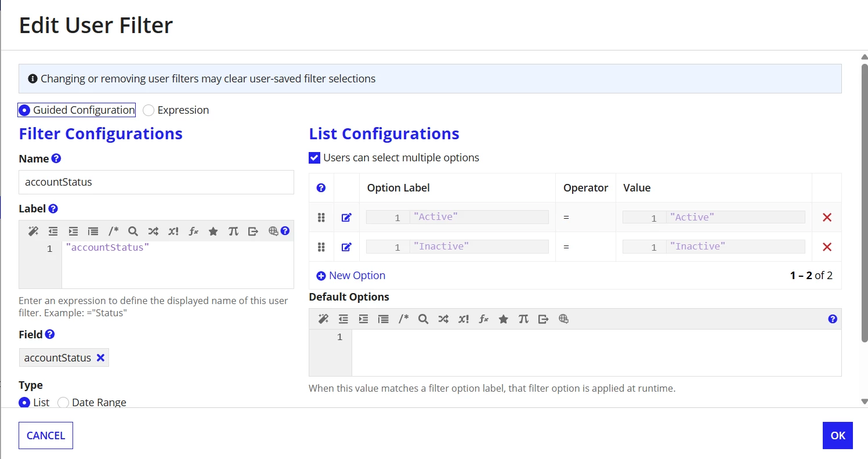Remove the accountStatus field chip

(100, 357)
